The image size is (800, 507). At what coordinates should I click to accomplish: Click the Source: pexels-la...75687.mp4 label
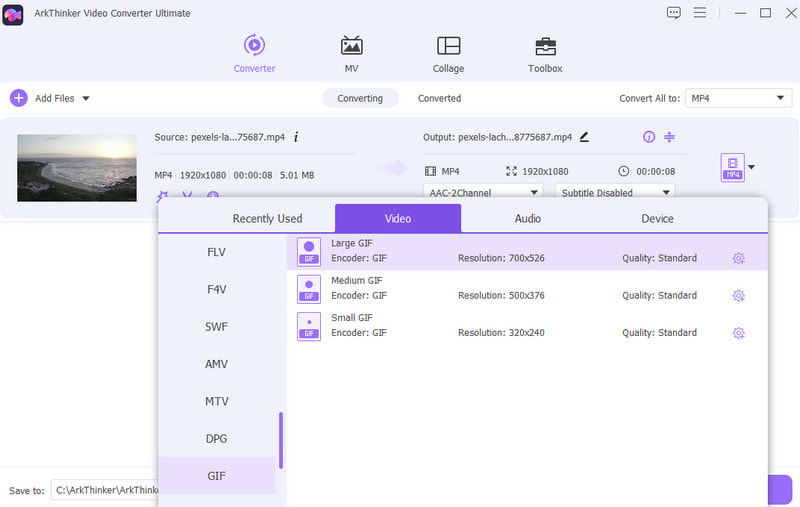coord(219,137)
